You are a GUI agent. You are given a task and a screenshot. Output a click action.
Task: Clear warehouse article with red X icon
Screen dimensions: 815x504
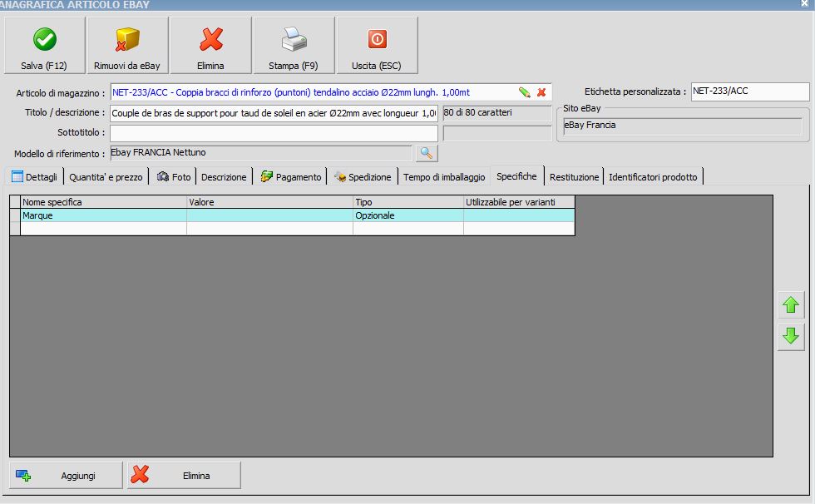(541, 92)
